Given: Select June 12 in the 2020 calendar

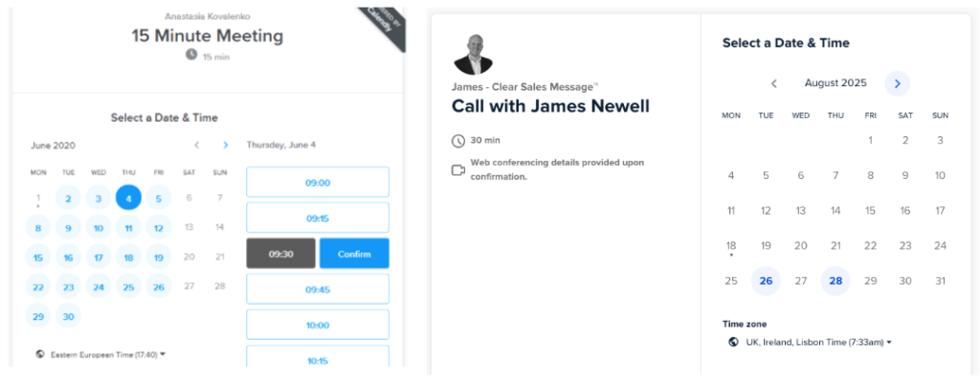Looking at the screenshot, I should pos(159,228).
